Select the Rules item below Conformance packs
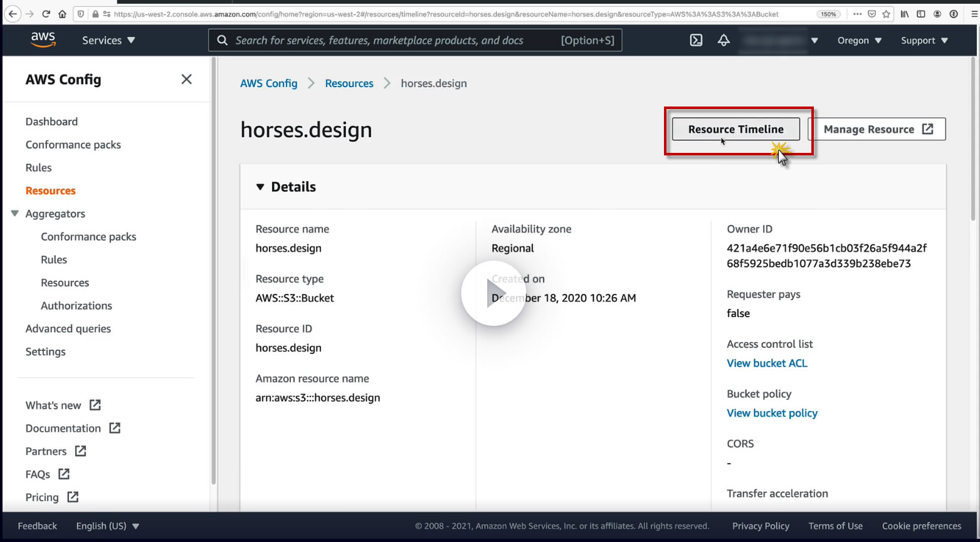 [39, 168]
